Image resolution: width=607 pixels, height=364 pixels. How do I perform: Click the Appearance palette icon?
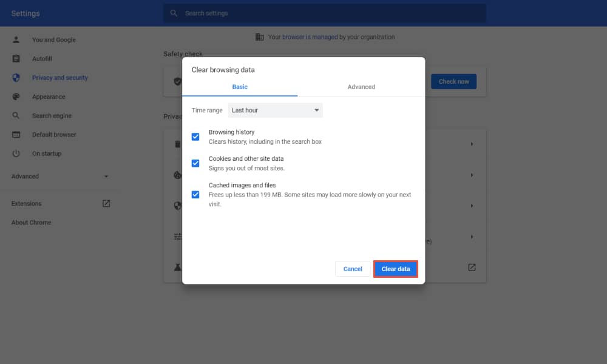click(x=16, y=96)
